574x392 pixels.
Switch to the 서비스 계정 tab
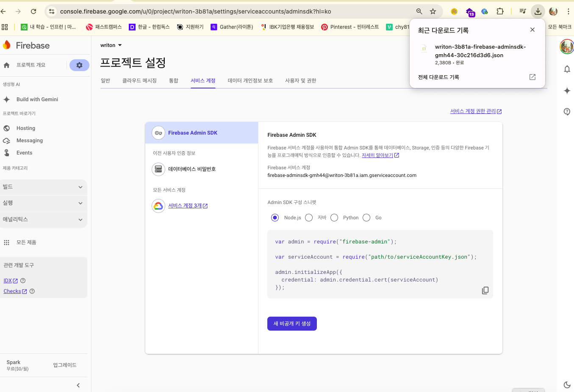[203, 80]
